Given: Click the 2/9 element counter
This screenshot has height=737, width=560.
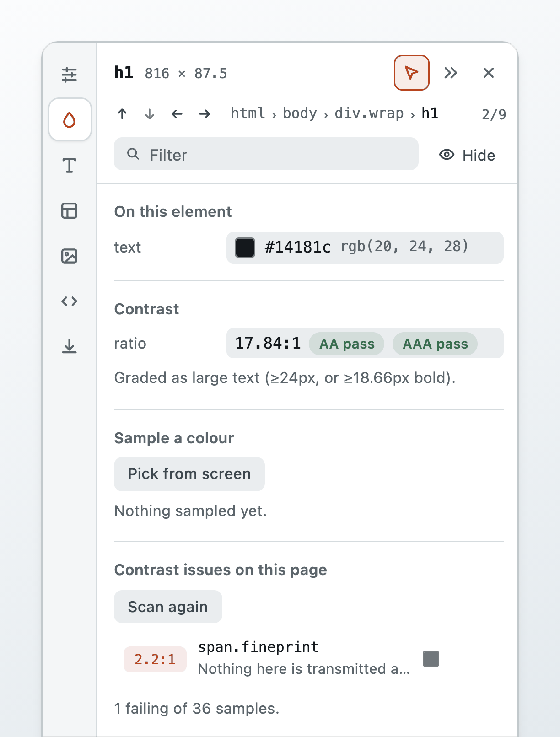Looking at the screenshot, I should (x=494, y=114).
